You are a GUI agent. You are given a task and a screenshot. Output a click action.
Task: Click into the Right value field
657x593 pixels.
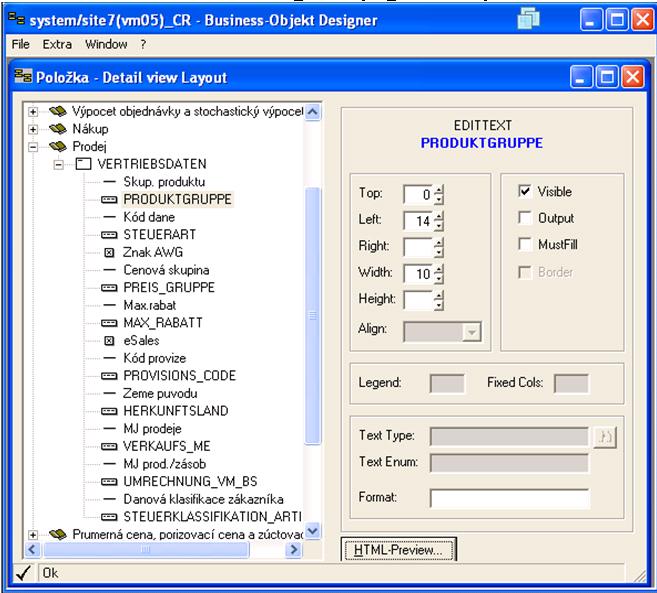[x=418, y=247]
